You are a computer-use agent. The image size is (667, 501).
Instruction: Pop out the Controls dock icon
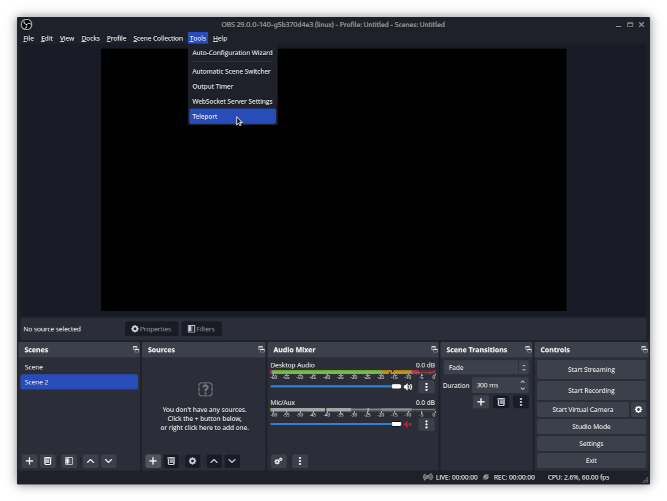(x=644, y=349)
